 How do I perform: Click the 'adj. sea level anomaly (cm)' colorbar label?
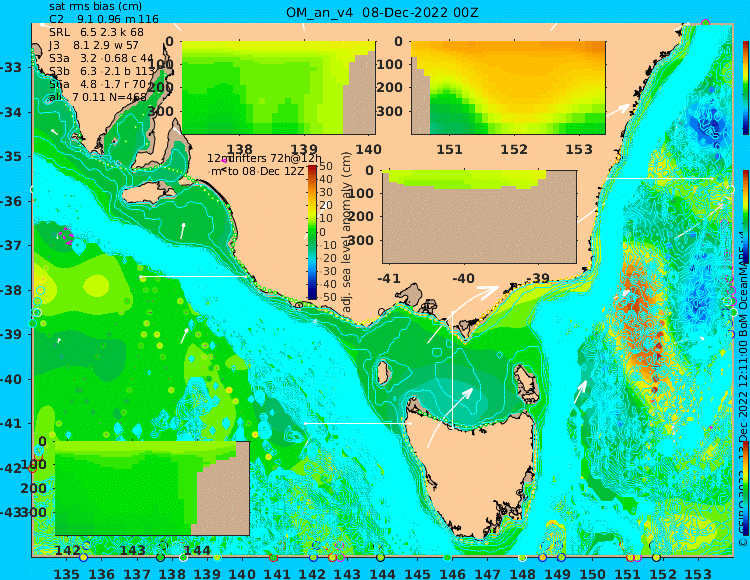(x=346, y=232)
